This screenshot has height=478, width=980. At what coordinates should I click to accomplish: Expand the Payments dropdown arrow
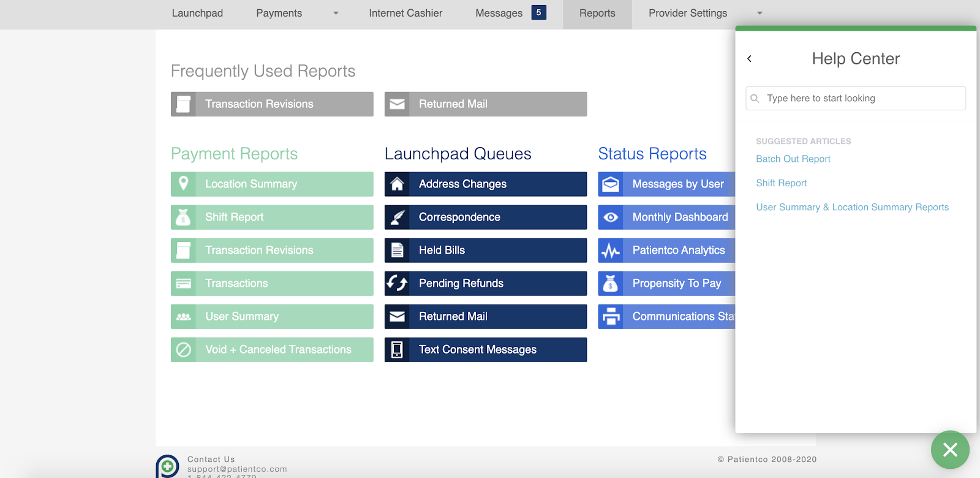pos(336,13)
